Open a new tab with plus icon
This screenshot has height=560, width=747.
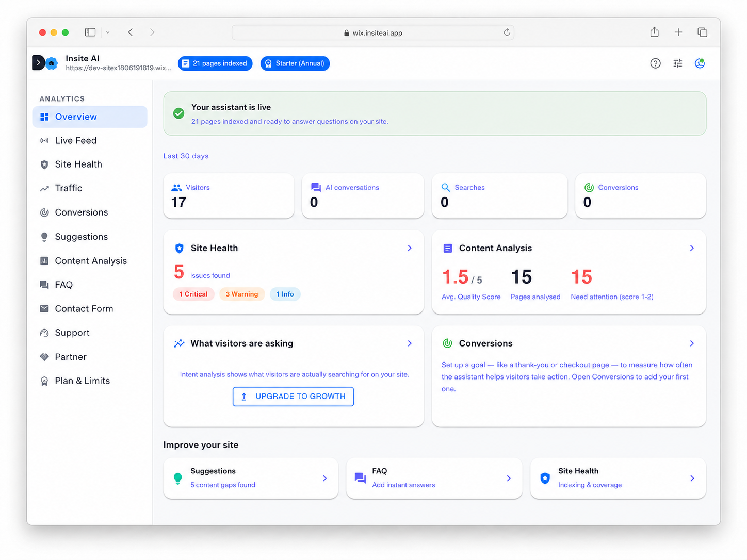(678, 32)
